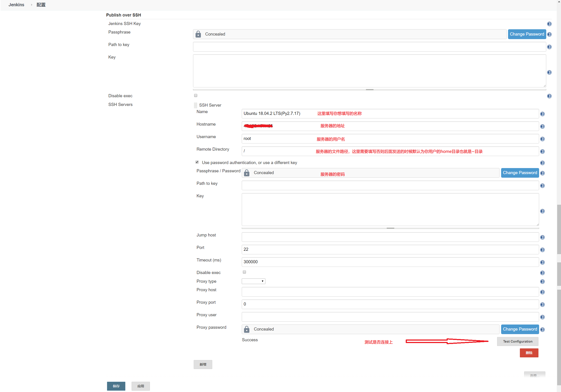Open the Proxy type dropdown
This screenshot has width=561, height=392.
tap(253, 281)
